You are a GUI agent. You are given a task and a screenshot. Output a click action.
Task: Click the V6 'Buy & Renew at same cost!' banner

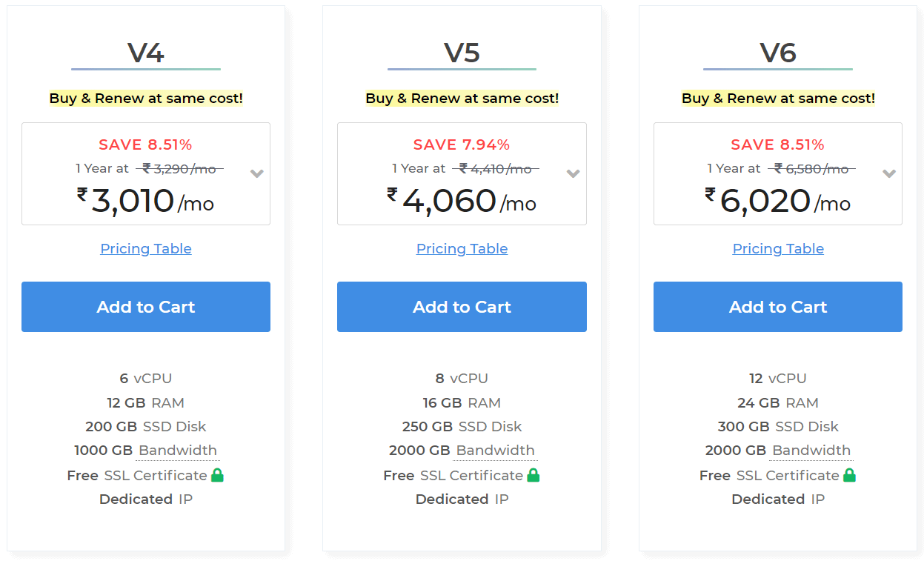click(778, 98)
